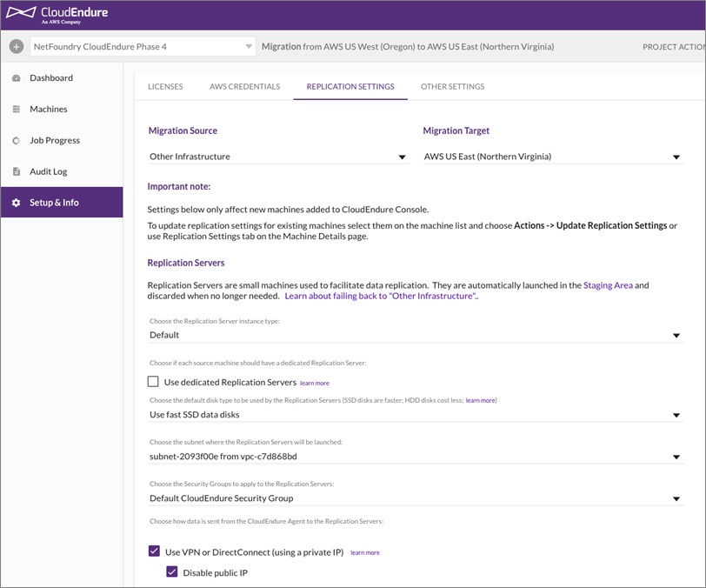Open the Project Actions menu
The width and height of the screenshot is (706, 588).
(x=674, y=47)
